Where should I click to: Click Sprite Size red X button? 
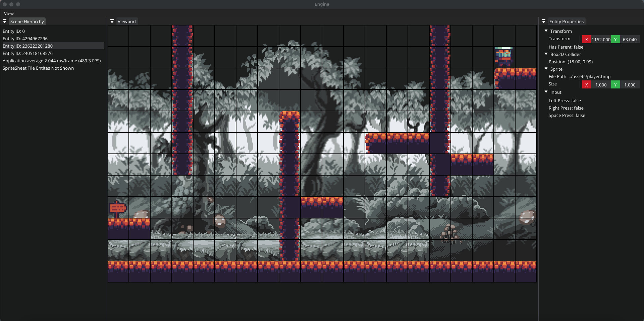coord(587,85)
